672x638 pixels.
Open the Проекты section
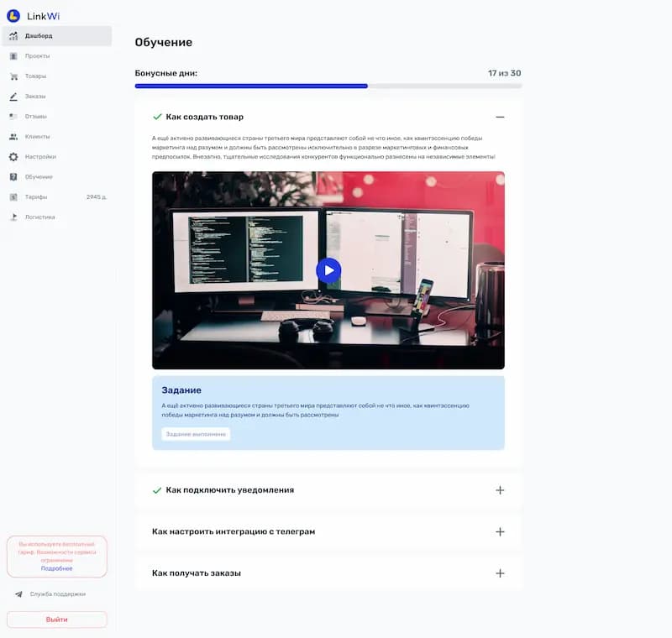pyautogui.click(x=57, y=56)
